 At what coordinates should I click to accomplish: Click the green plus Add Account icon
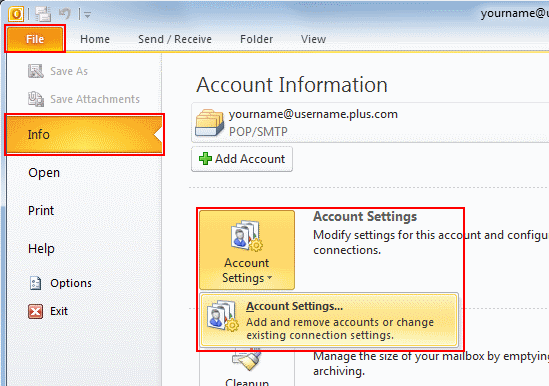coord(205,159)
